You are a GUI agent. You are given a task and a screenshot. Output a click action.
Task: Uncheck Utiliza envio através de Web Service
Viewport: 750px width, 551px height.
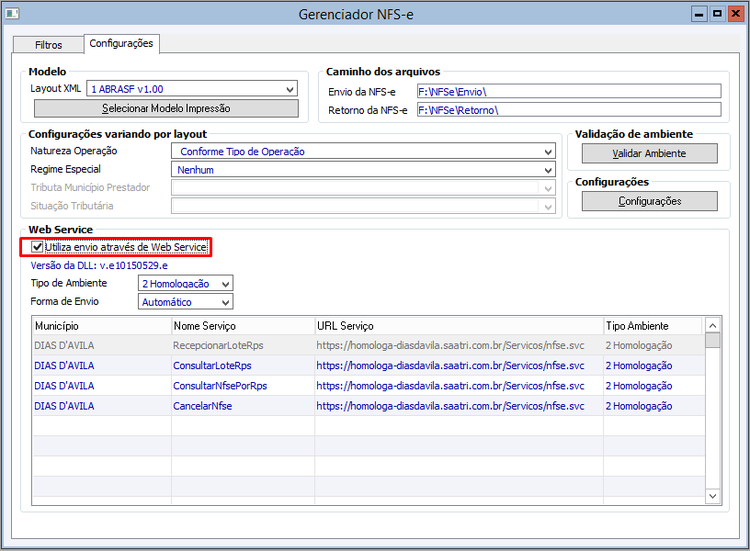coord(38,246)
